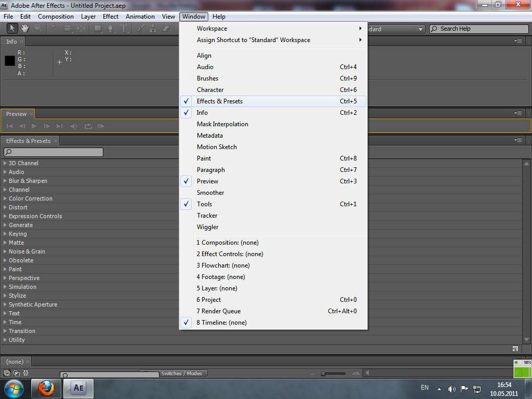Viewport: 532px width, 399px height.
Task: Open the Composition menu
Action: click(x=56, y=16)
